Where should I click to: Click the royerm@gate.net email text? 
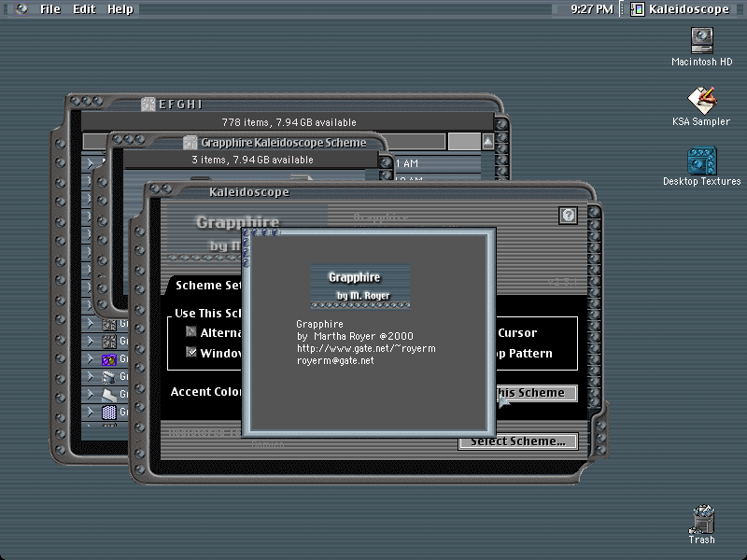pos(335,360)
